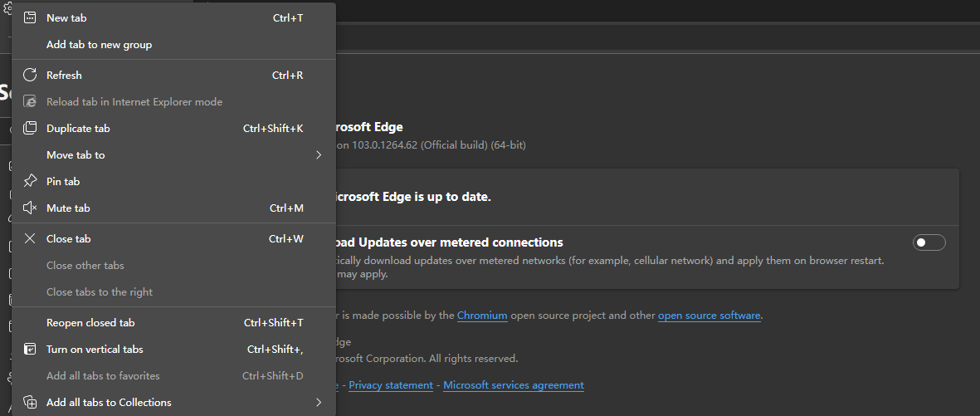The height and width of the screenshot is (416, 980).
Task: Click the New tab icon
Action: 29,18
